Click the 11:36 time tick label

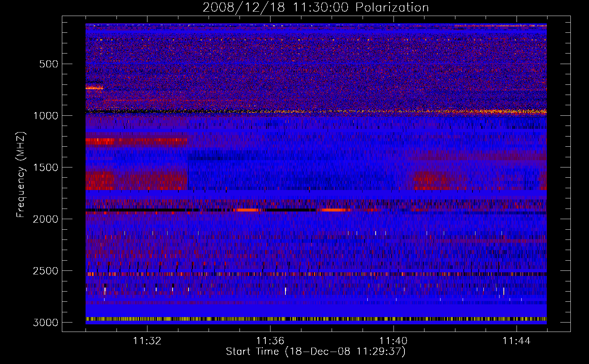pyautogui.click(x=270, y=341)
